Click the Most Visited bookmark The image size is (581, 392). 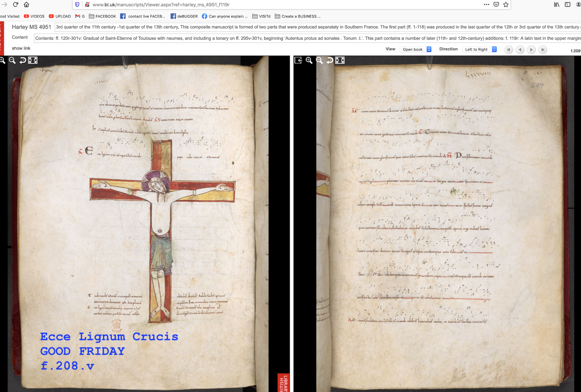tap(10, 16)
